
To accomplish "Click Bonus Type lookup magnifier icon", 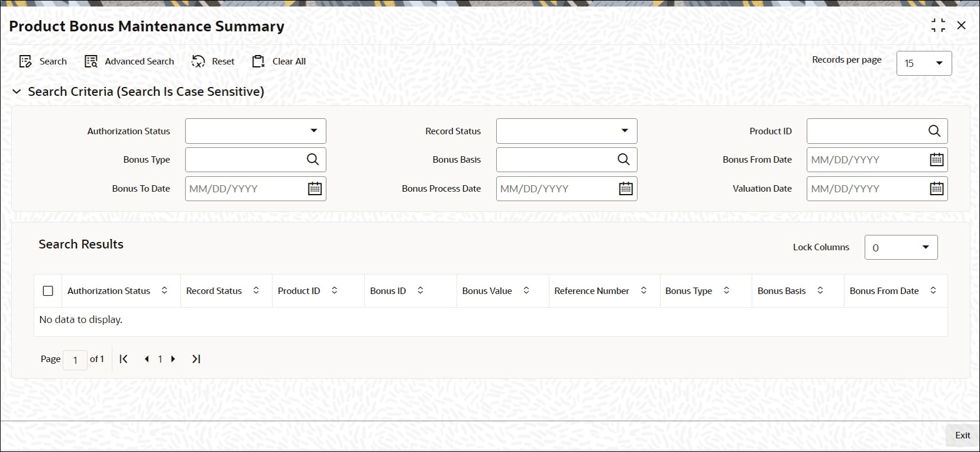I will click(x=313, y=159).
